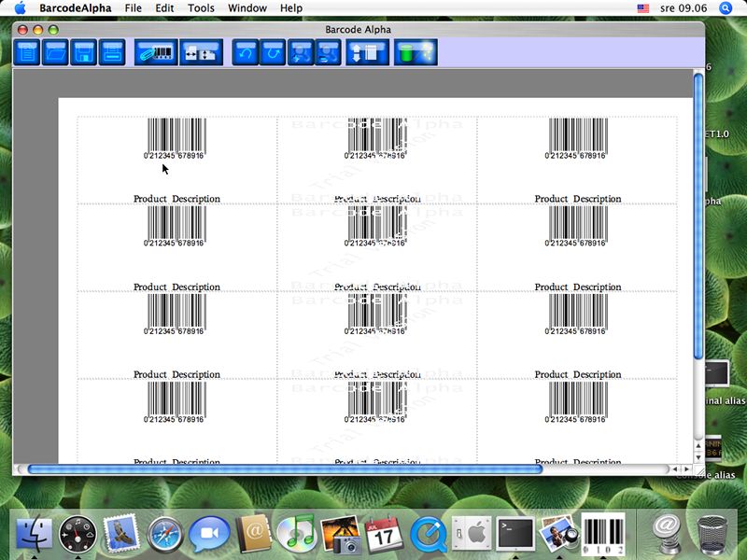
Task: Open iPhoto from the Dock
Action: 340,534
